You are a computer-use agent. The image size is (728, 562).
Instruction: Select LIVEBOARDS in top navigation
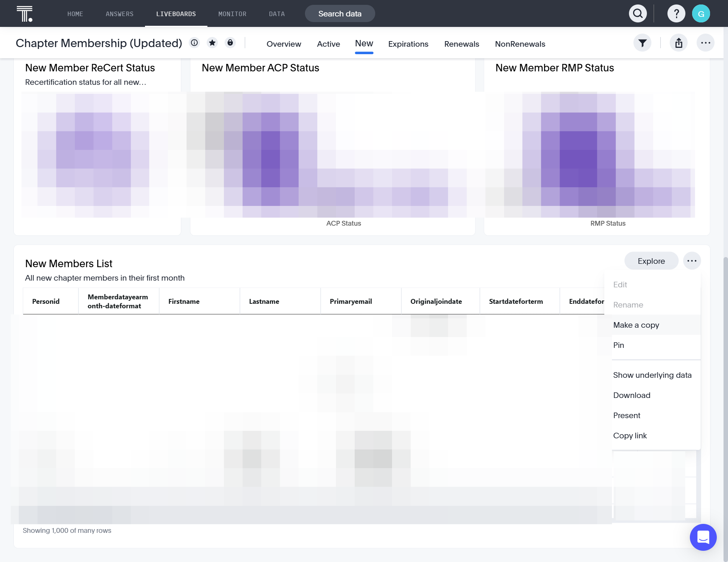click(176, 14)
